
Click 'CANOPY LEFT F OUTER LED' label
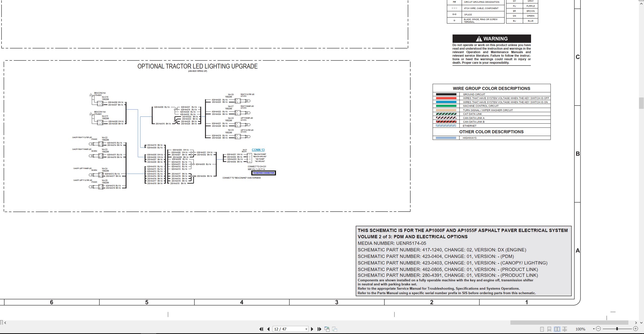point(83,180)
